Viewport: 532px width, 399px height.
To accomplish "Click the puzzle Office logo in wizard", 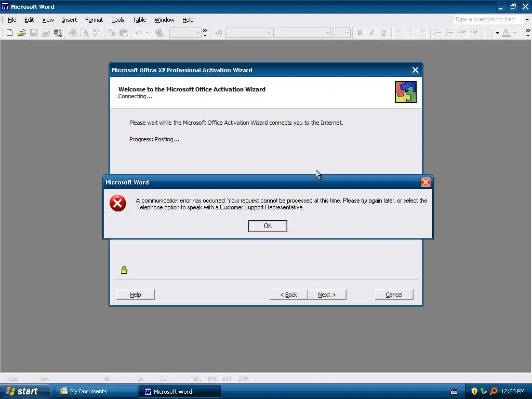I will click(405, 92).
